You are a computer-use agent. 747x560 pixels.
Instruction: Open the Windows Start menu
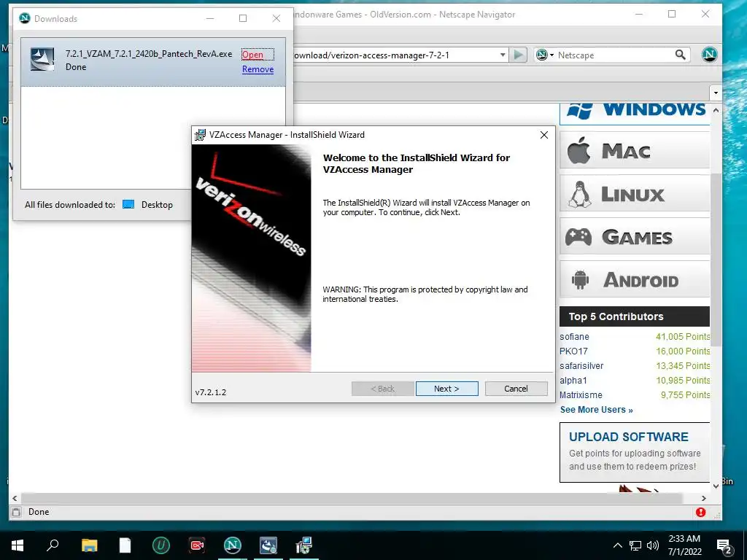(x=18, y=545)
